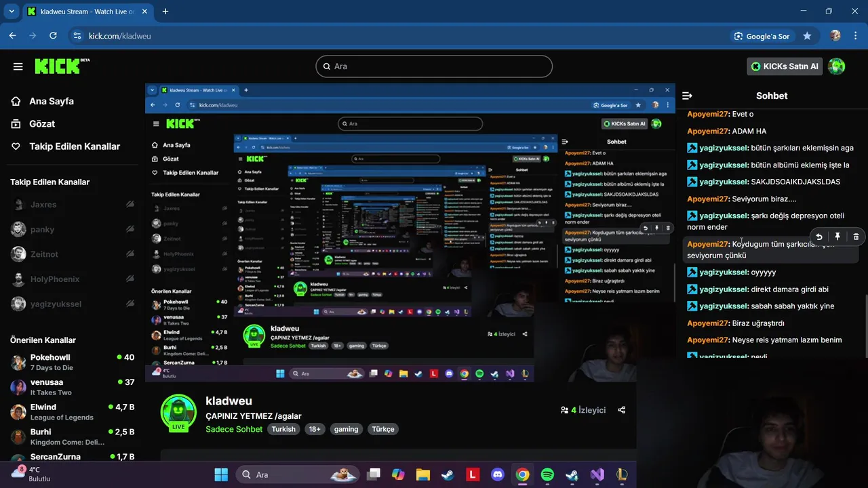This screenshot has width=868, height=488.
Task: Click the Sadece Sohbet category link
Action: pos(234,429)
